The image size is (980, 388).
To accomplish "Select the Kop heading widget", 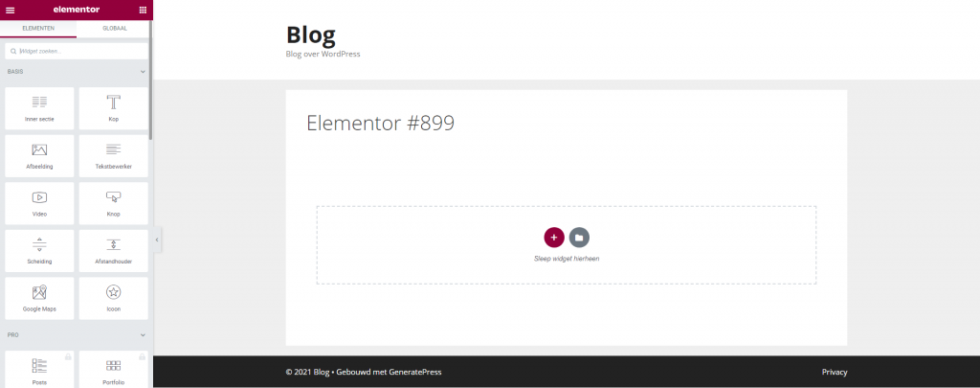I will [113, 108].
